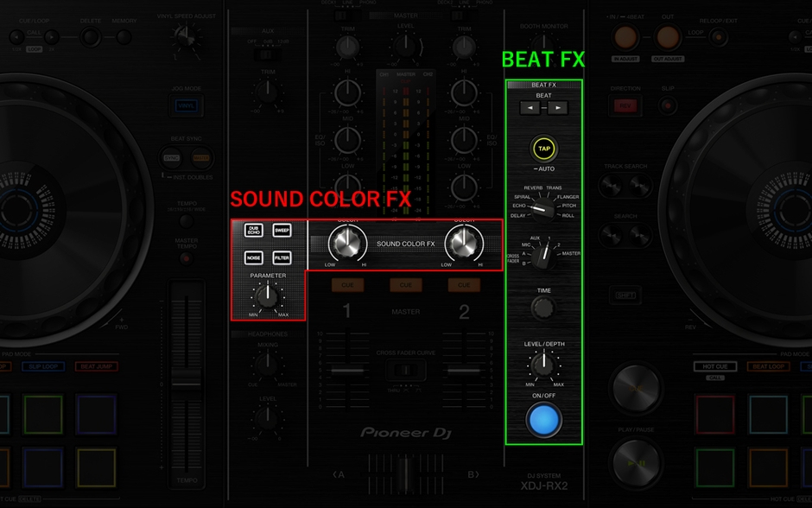Viewport: 812px width, 508px height.
Task: Toggle the blue Beat FX ON/OFF button
Action: pyautogui.click(x=543, y=420)
